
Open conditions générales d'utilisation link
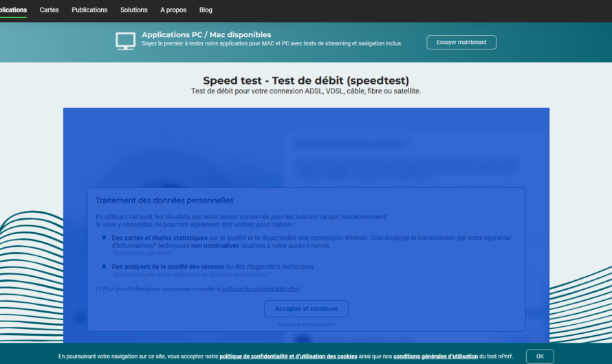point(435,356)
